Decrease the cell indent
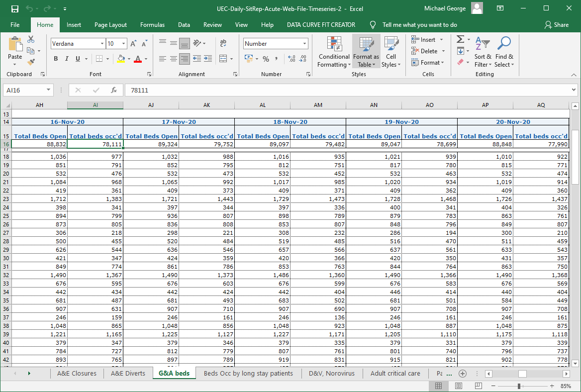581x392 pixels. [197, 59]
